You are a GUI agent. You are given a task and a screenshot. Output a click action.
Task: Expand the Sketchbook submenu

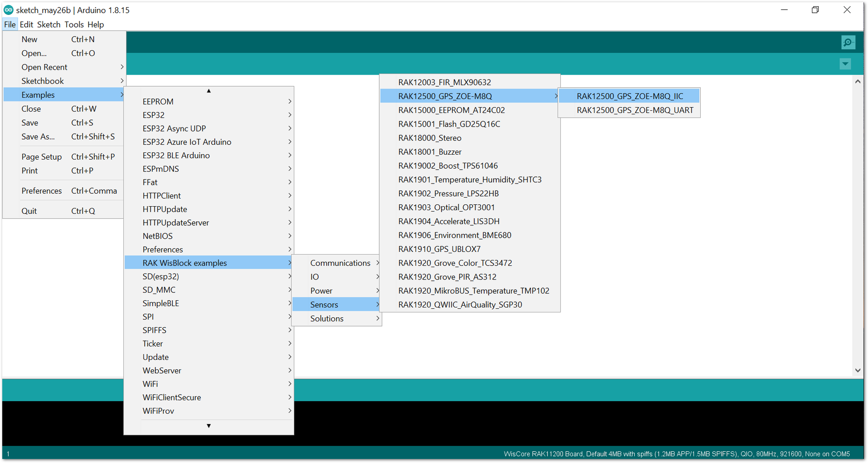[64, 81]
